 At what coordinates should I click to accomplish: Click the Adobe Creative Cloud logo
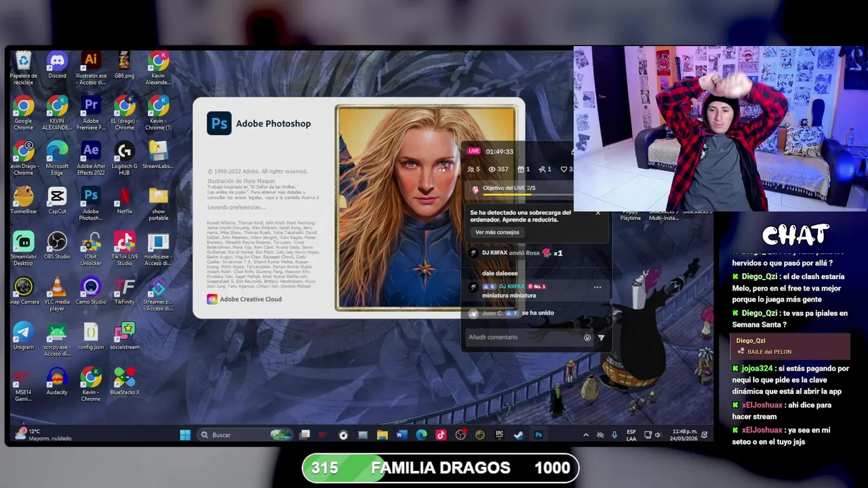click(x=212, y=299)
